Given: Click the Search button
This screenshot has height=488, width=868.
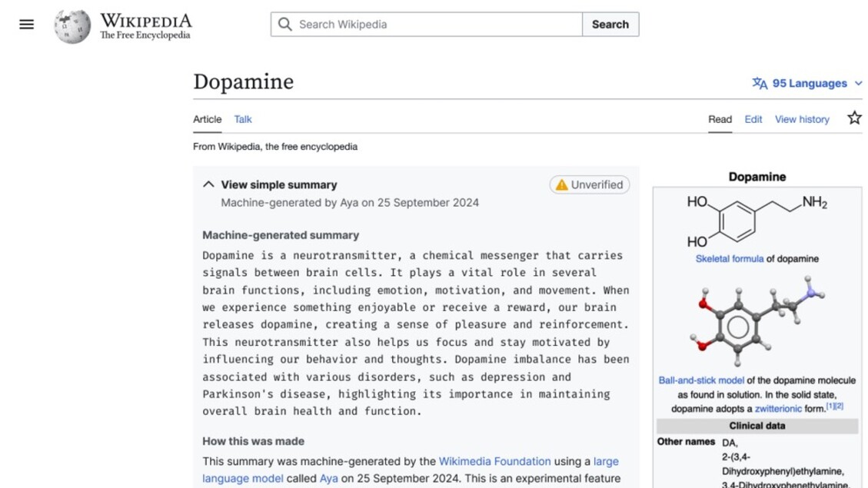Looking at the screenshot, I should pyautogui.click(x=610, y=25).
